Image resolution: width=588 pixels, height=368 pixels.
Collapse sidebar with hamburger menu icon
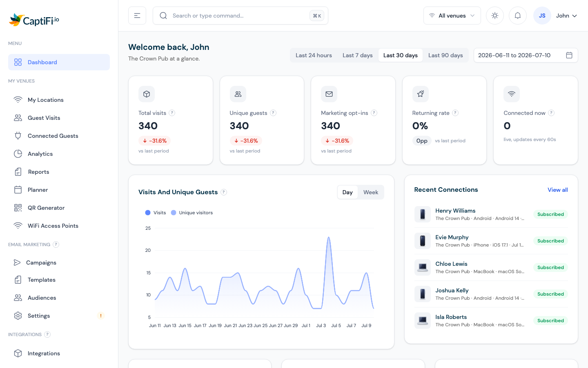[x=137, y=16]
